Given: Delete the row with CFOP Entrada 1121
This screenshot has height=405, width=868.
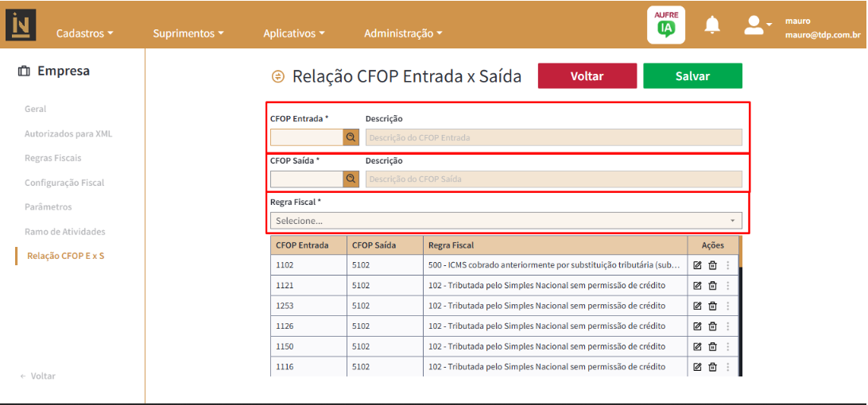Looking at the screenshot, I should (x=712, y=285).
